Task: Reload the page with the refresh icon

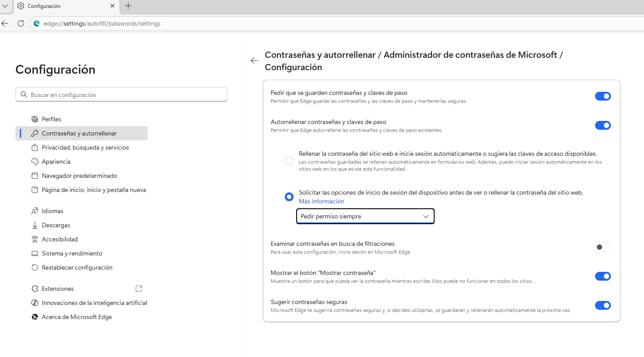Action: pyautogui.click(x=21, y=23)
